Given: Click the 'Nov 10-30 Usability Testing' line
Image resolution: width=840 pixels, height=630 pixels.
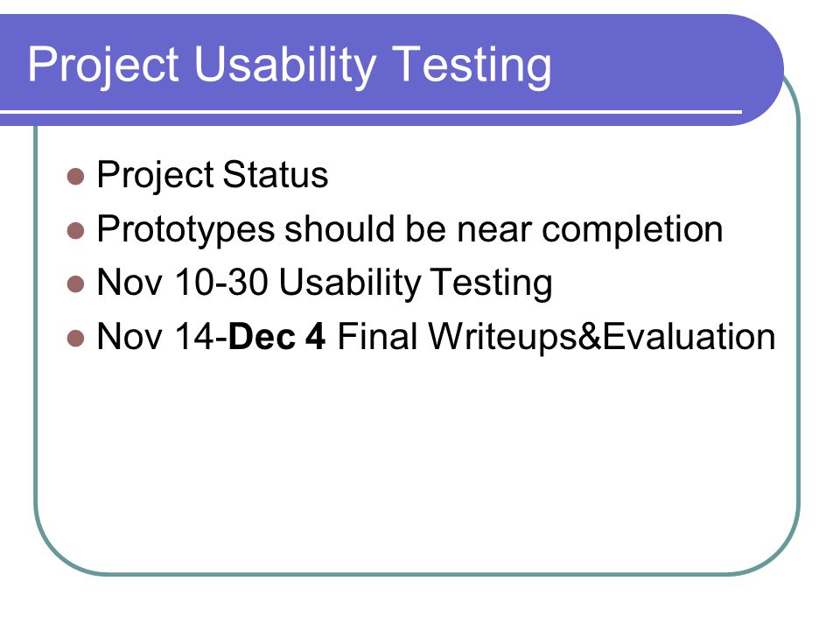Looking at the screenshot, I should [x=325, y=283].
